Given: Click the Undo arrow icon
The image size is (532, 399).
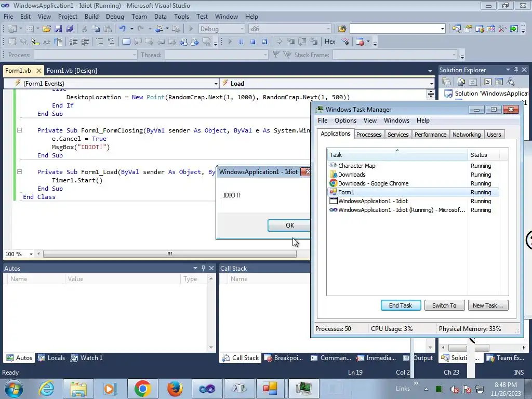Looking at the screenshot, I should coord(123,29).
